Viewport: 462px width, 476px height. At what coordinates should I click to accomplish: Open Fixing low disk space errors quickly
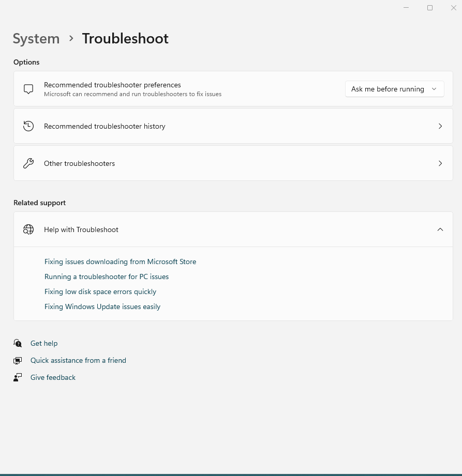[100, 291]
